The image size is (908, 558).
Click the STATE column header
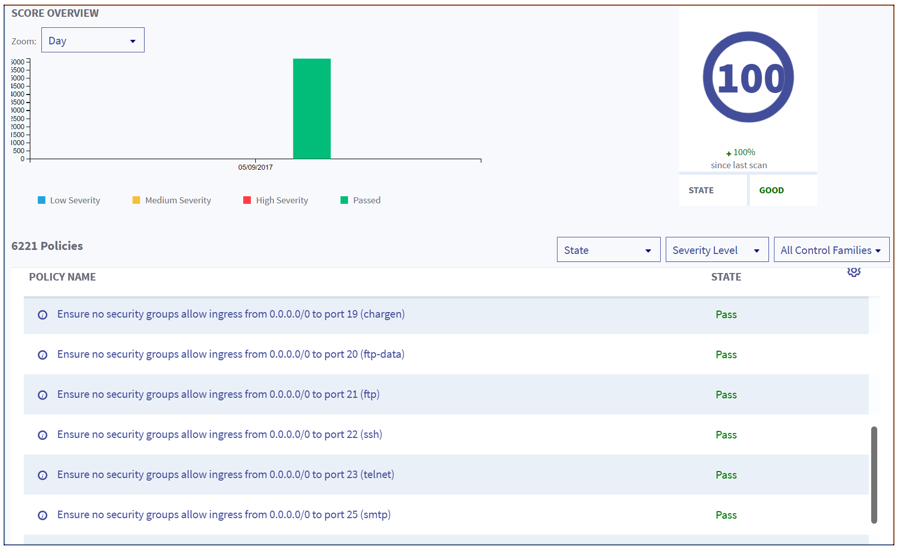(726, 277)
